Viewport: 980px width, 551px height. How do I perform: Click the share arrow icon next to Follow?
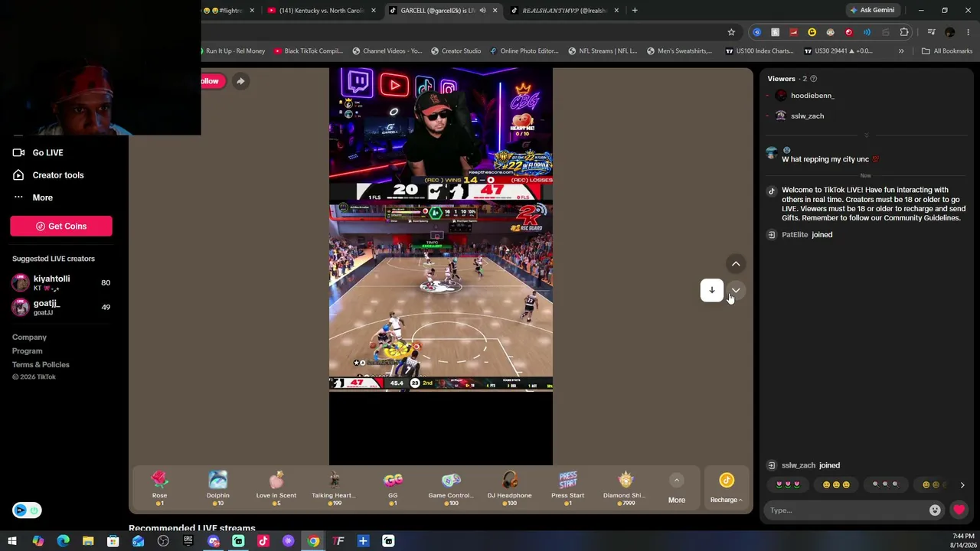[x=240, y=81]
